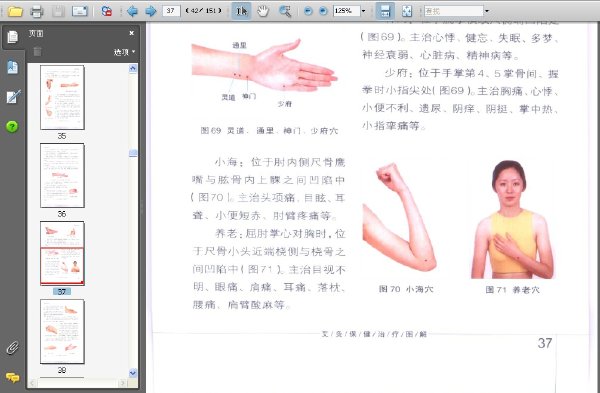The image size is (600, 393).
Task: Select the page number field showing 37
Action: point(171,11)
